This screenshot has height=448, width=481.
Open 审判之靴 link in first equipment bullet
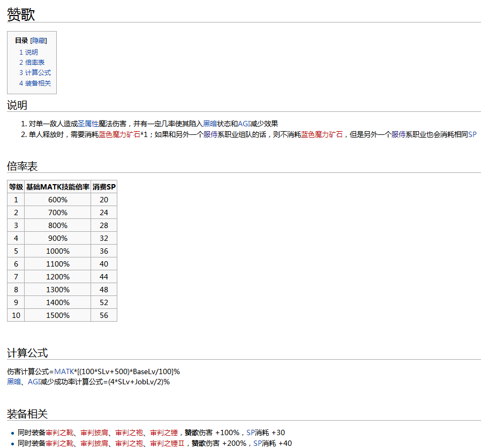[x=59, y=432]
